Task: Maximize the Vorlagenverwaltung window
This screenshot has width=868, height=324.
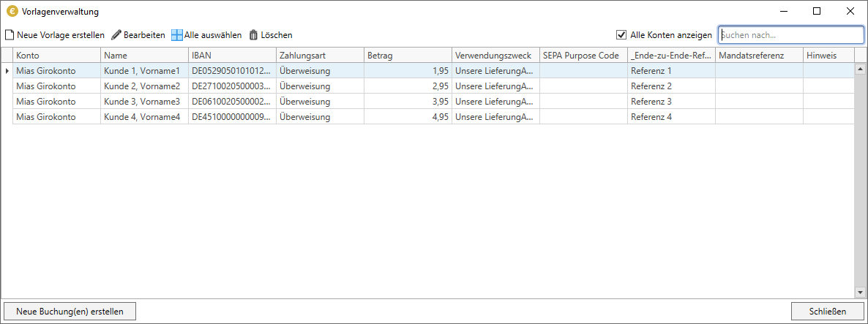Action: click(817, 12)
